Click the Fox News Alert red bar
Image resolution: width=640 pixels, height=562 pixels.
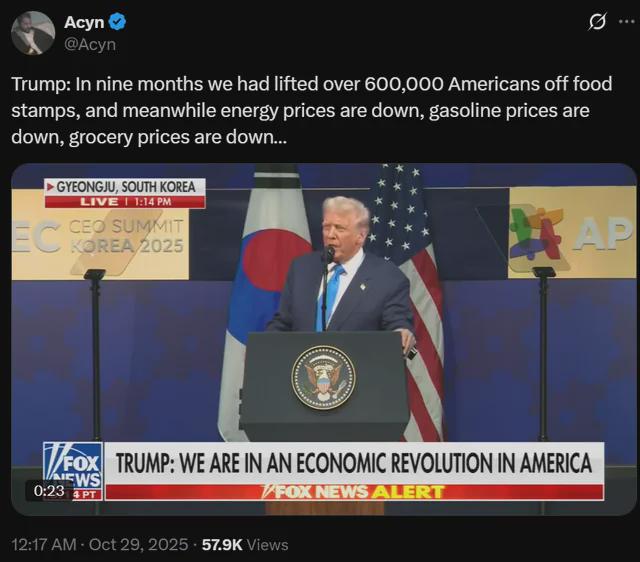pyautogui.click(x=354, y=492)
